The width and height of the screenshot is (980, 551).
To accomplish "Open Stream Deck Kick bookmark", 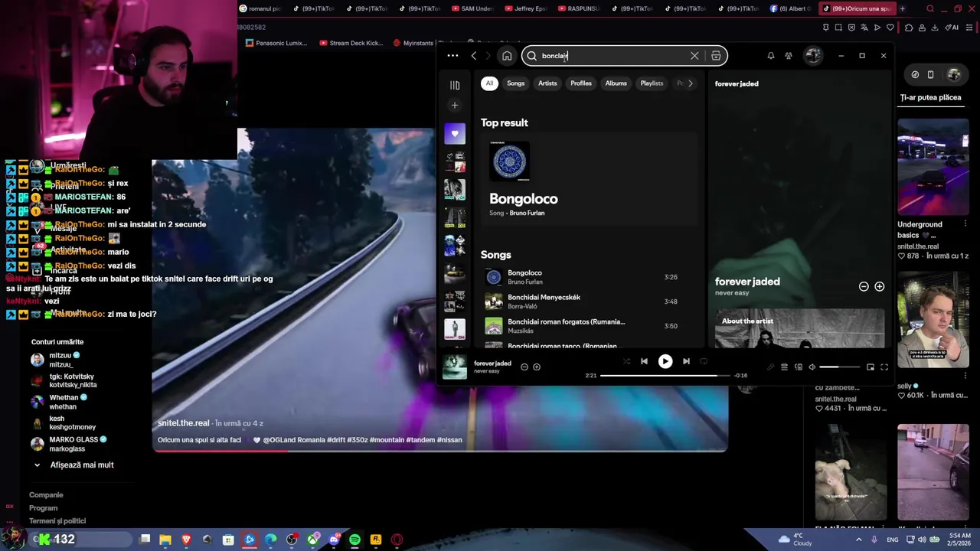I will pos(351,43).
